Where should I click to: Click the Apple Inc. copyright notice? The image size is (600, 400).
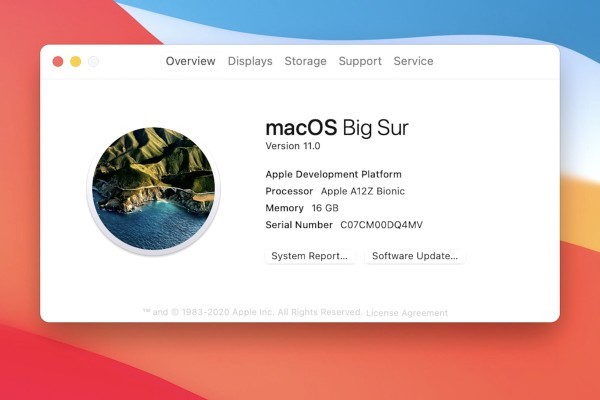(252, 313)
